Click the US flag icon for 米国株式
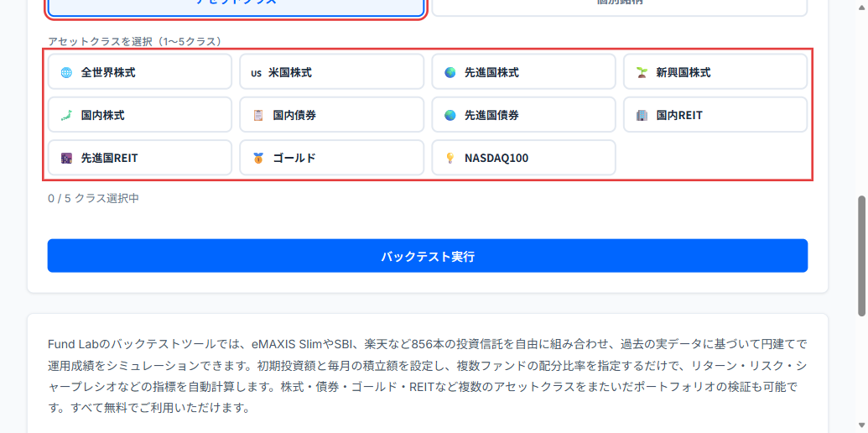Screen dimensions: 868x433 click(x=256, y=72)
